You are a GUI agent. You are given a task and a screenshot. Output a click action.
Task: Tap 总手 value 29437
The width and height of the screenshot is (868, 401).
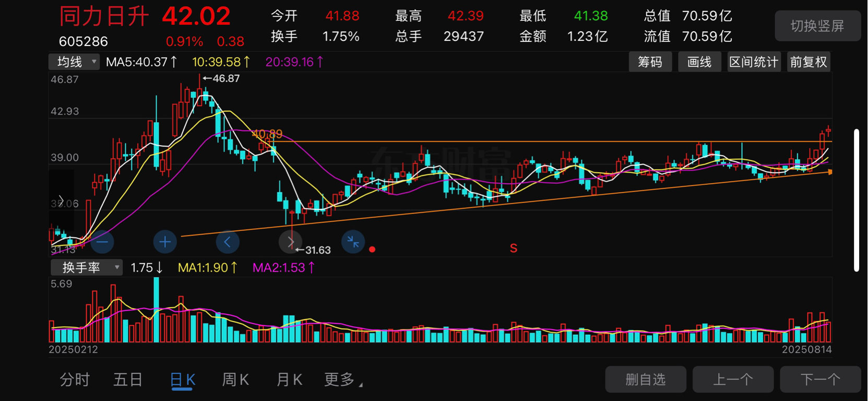463,37
